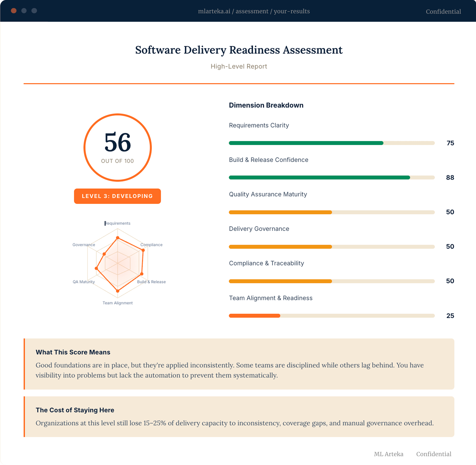Click the mlarteka.ai assessment URL text
Viewport: 476px width, 465px height.
254,11
